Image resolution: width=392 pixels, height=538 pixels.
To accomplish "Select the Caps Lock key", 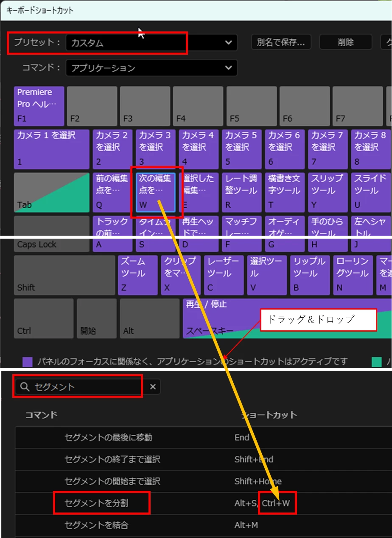I will 52,234.
